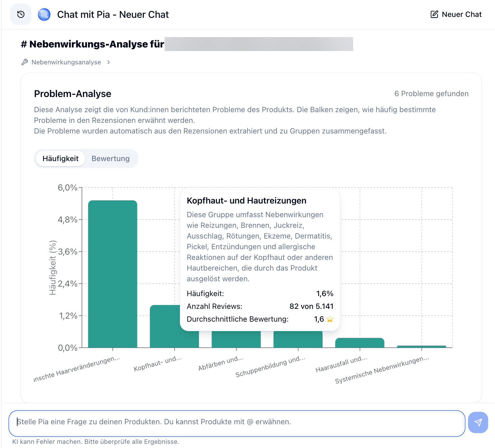
Task: Send the message via paper plane icon
Action: point(478,423)
